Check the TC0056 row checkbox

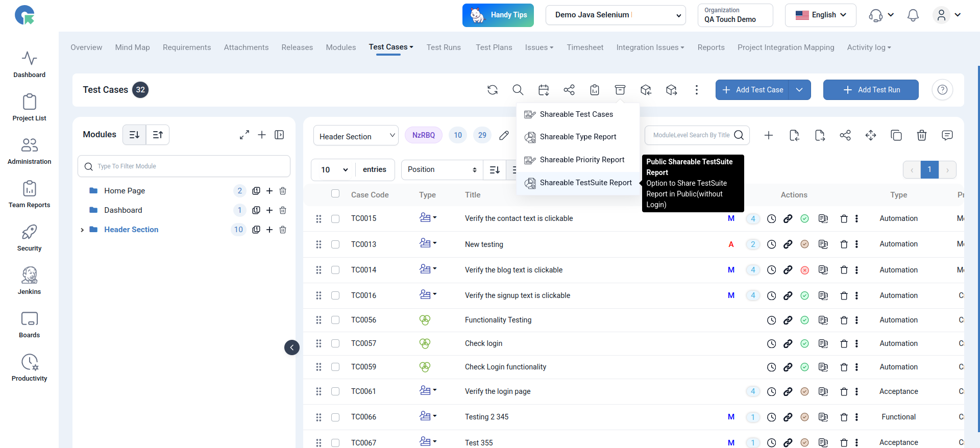335,320
